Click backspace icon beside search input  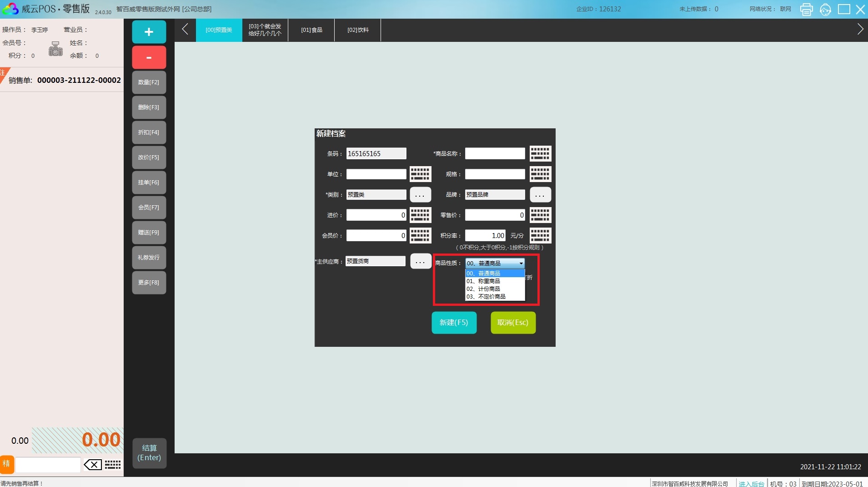click(x=93, y=465)
